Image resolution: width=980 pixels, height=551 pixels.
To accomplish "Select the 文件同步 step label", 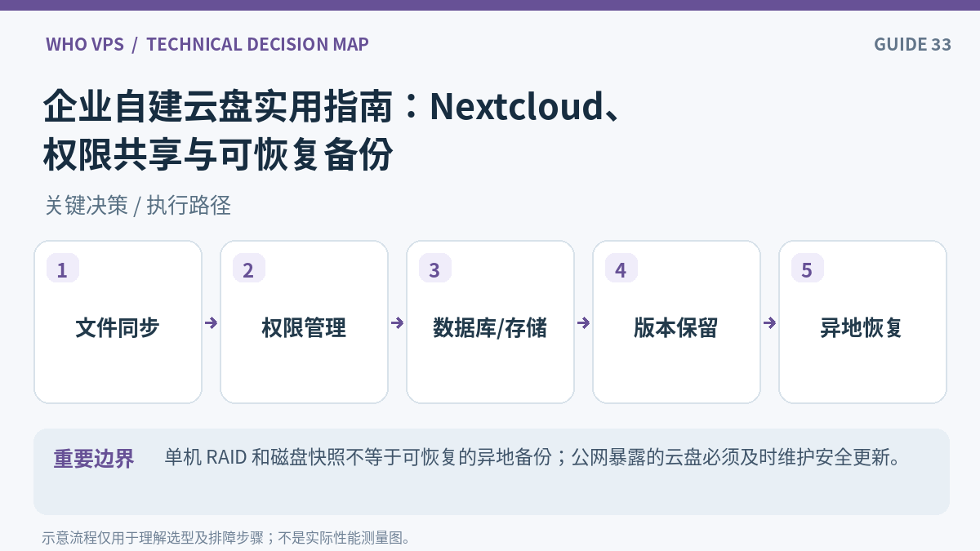I will click(x=118, y=328).
